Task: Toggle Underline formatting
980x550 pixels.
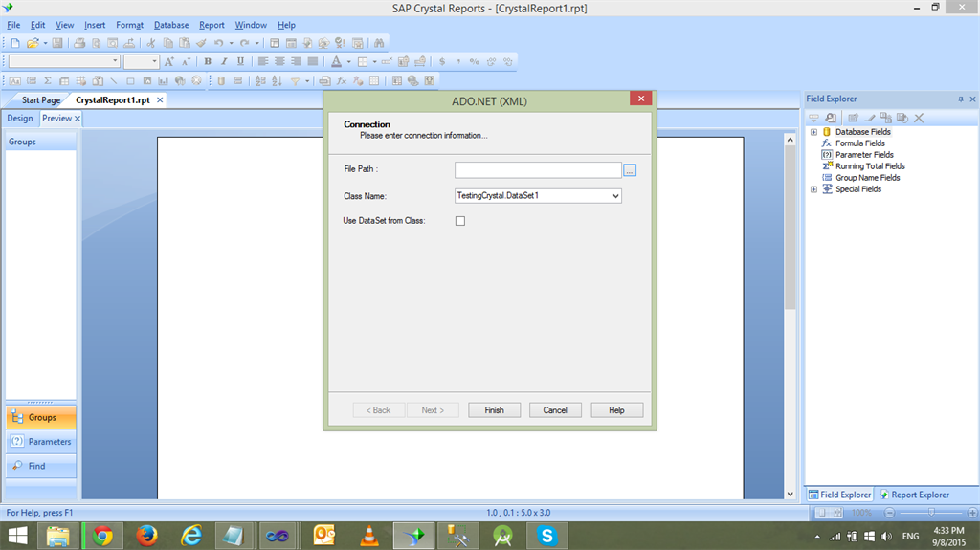Action: point(240,61)
